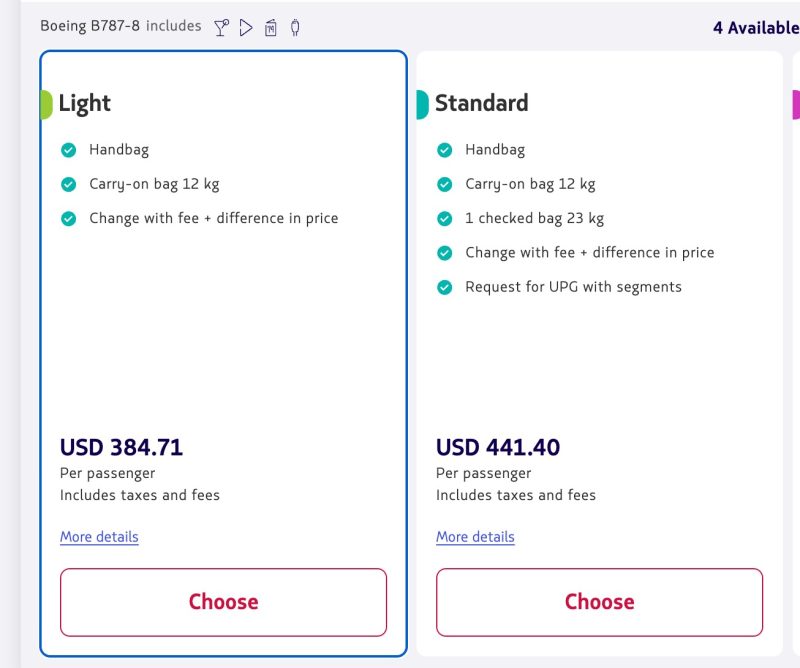Click the green Light fare color marker

pyautogui.click(x=46, y=104)
